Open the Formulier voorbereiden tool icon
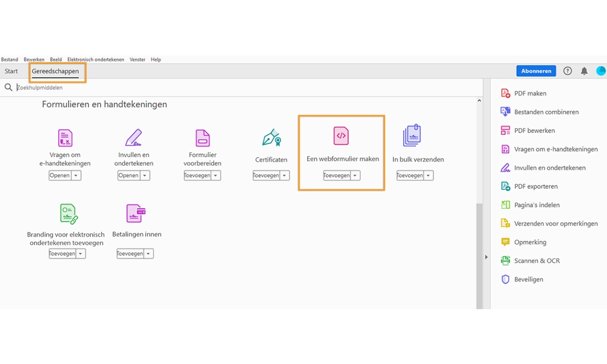This screenshot has height=364, width=607. pyautogui.click(x=202, y=138)
